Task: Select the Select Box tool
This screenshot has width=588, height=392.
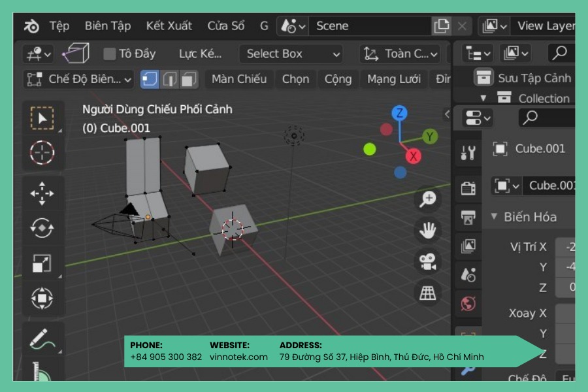Action: 42,118
